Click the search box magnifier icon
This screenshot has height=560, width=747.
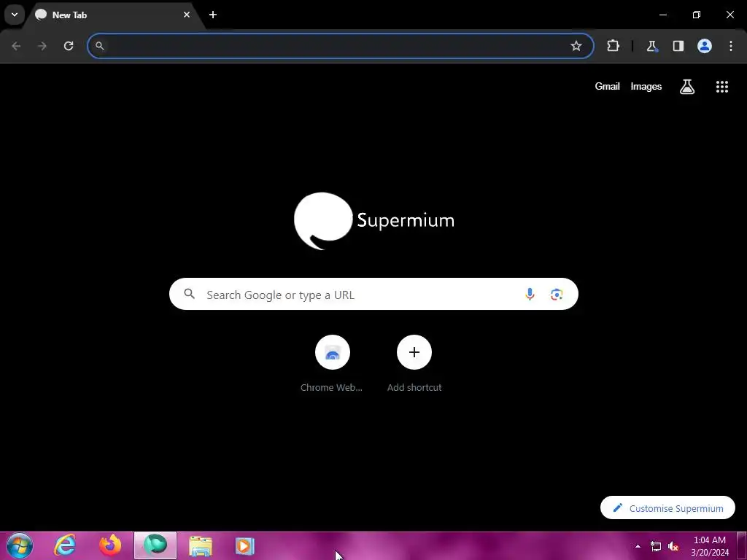coord(189,295)
